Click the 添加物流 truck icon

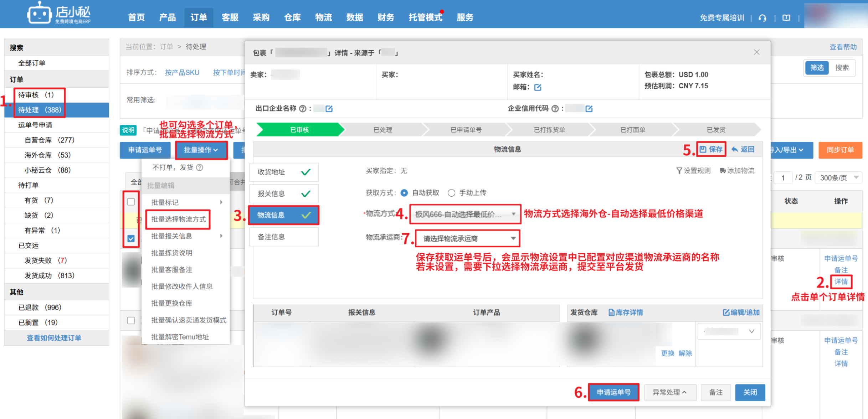pyautogui.click(x=723, y=171)
